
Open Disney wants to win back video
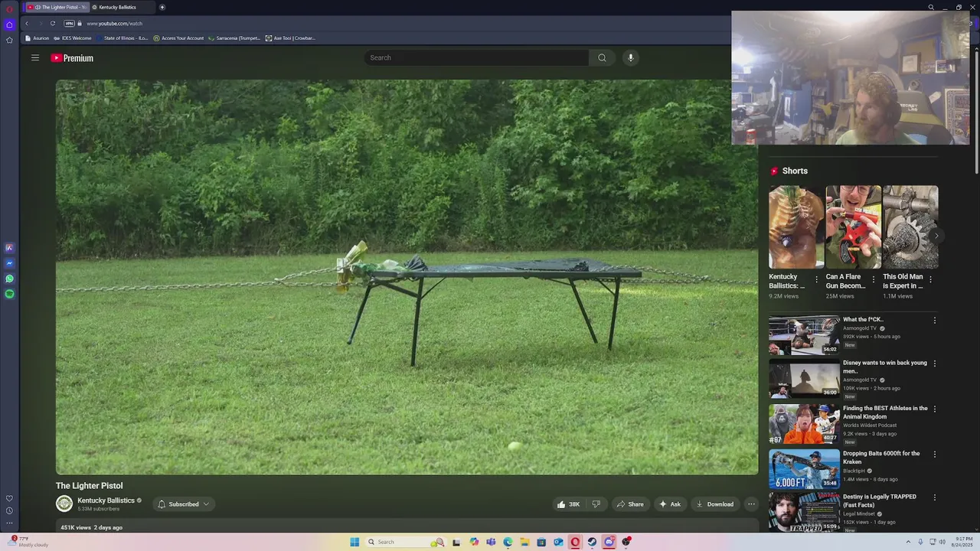(x=885, y=367)
